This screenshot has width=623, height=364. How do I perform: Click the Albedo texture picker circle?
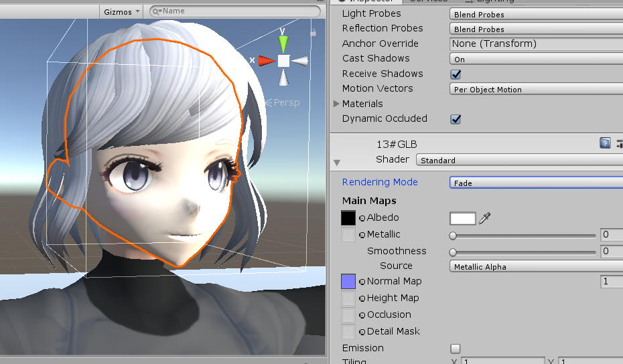click(362, 218)
